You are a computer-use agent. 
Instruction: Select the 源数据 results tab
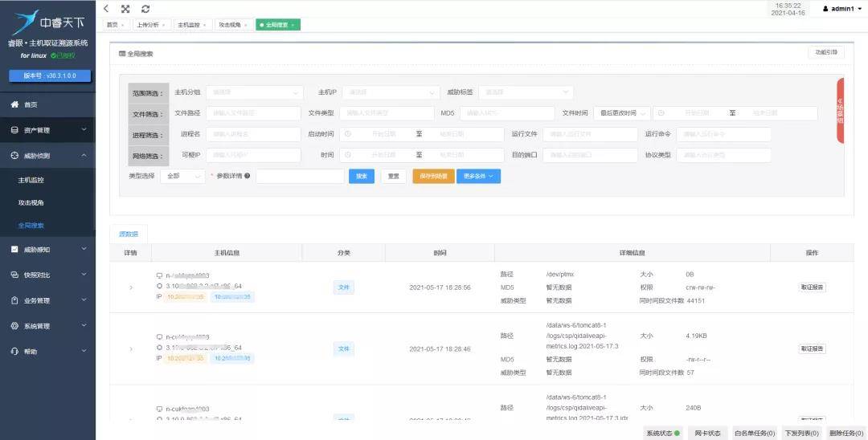tap(129, 234)
